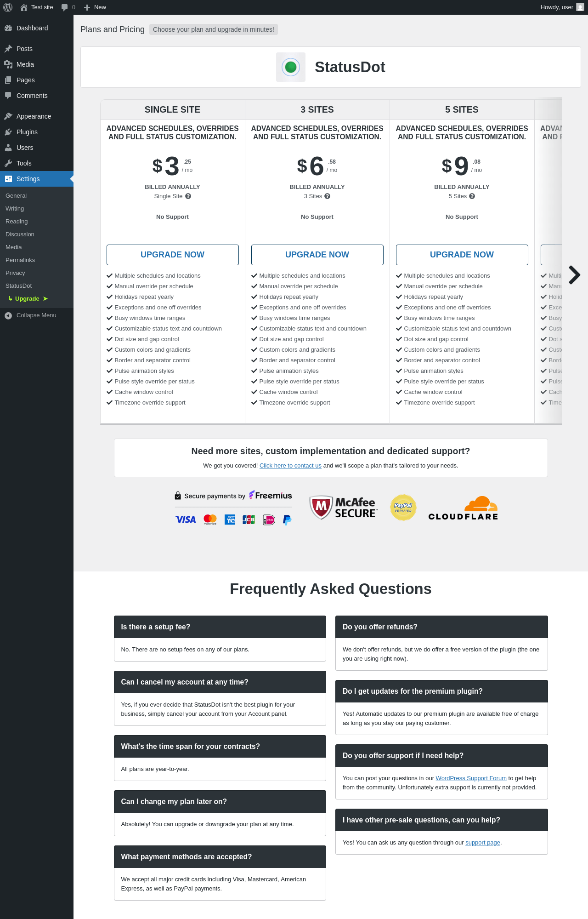Click the 5 SITES plan header
Image resolution: width=588 pixels, height=919 pixels.
(x=462, y=110)
